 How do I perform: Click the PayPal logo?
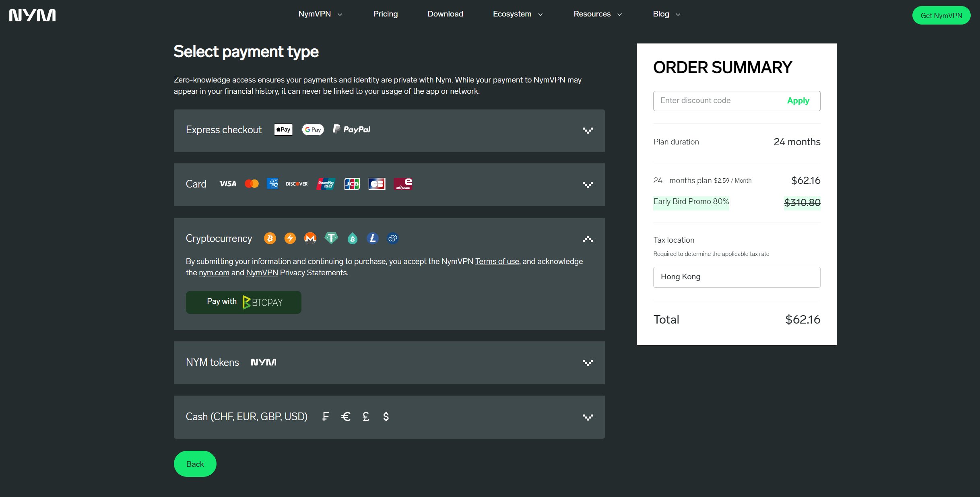point(352,129)
